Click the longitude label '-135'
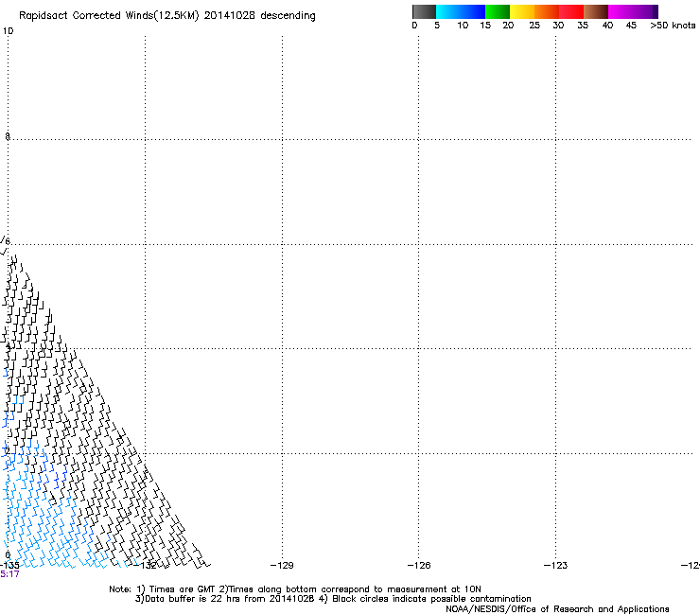The height and width of the screenshot is (615, 700). pos(9,566)
